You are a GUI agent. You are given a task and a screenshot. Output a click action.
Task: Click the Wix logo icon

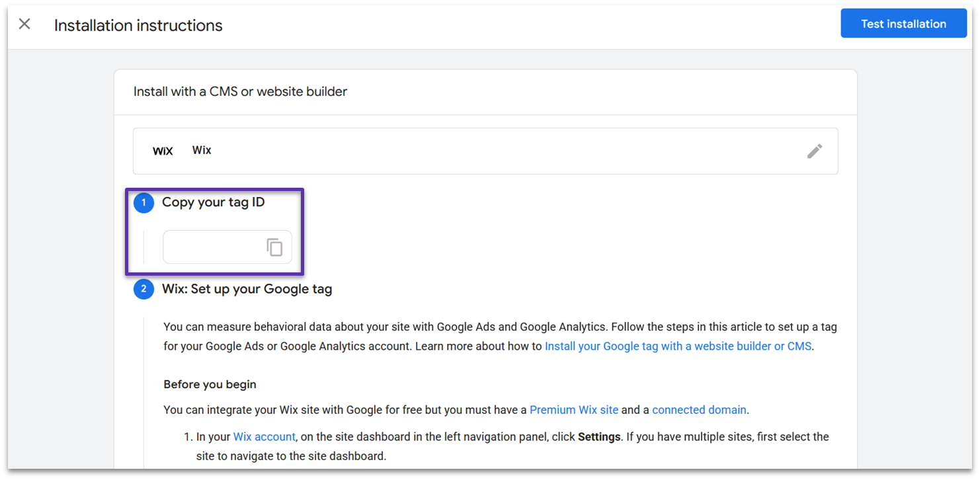163,151
